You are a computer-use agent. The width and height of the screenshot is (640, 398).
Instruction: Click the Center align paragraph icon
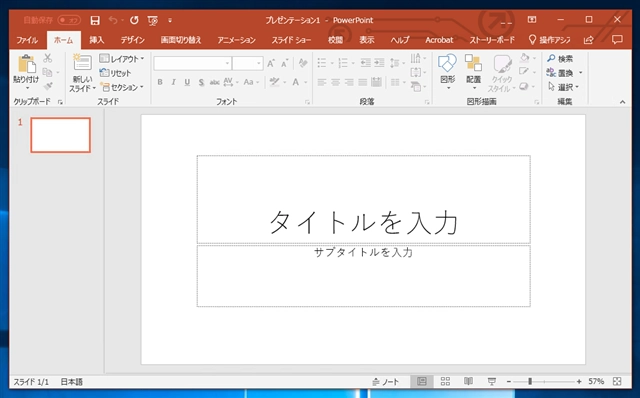pyautogui.click(x=336, y=83)
